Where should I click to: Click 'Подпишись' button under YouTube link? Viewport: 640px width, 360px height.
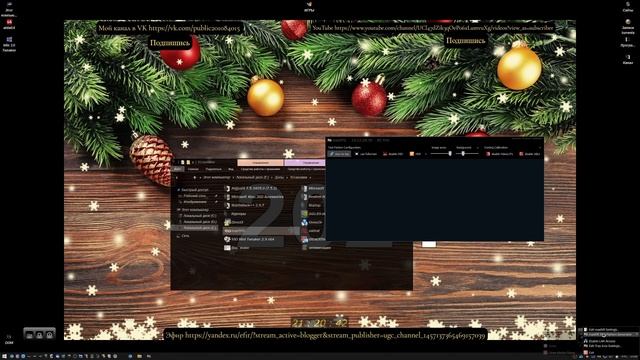466,40
